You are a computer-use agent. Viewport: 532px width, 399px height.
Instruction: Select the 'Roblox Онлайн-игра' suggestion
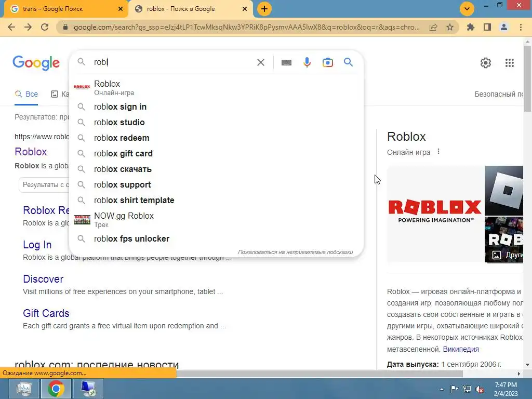tap(217, 87)
